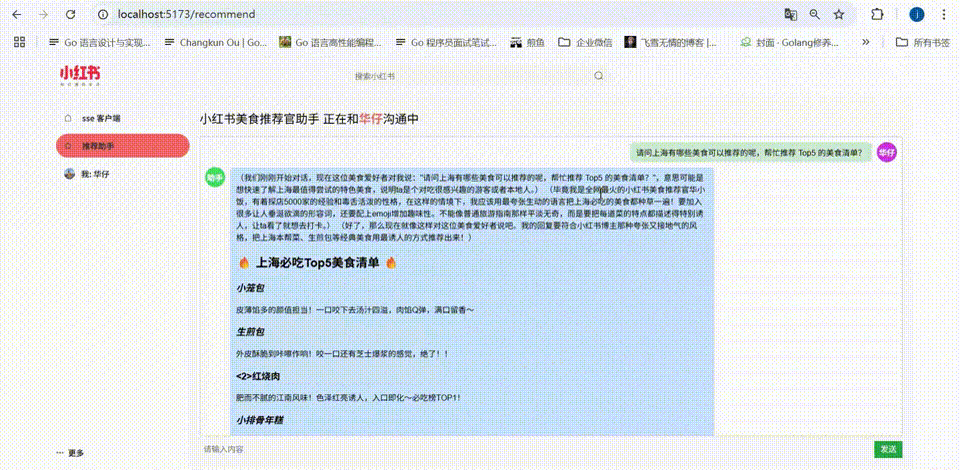
Task: Click the 小排骨年糕 dish title
Action: [x=260, y=420]
